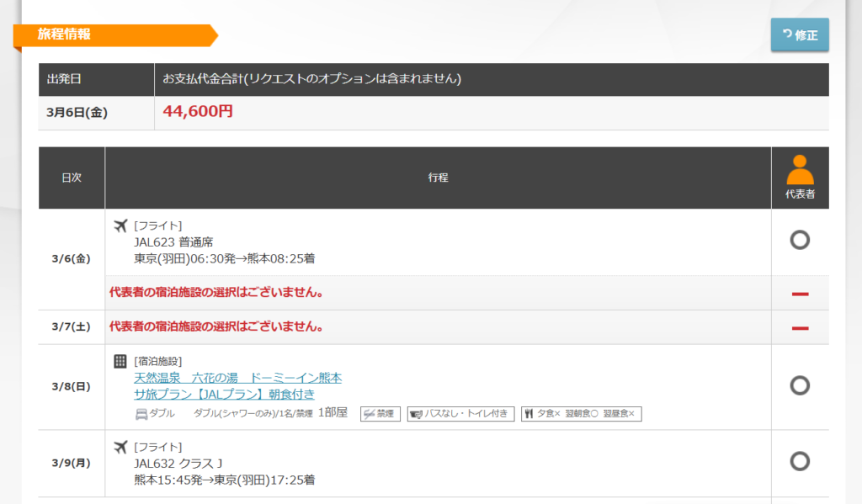Click the 行程 column header
The width and height of the screenshot is (862, 504).
[438, 178]
